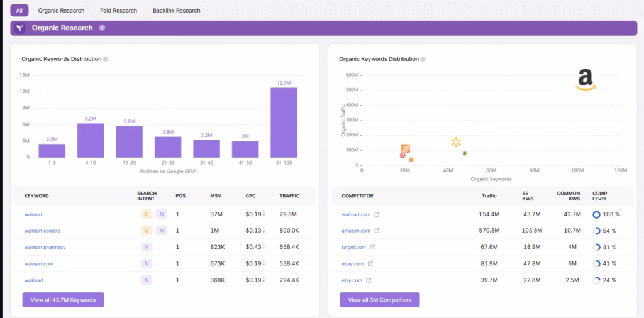Screen dimensions: 644x318
Task: Click the N intent badge for walmart pharmacy
Action: pyautogui.click(x=146, y=247)
